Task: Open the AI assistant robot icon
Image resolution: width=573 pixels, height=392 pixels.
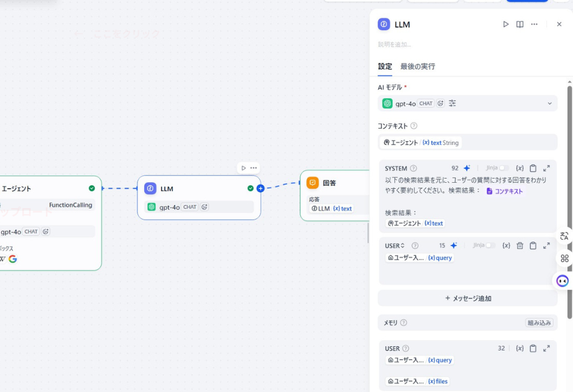Action: [x=563, y=279]
